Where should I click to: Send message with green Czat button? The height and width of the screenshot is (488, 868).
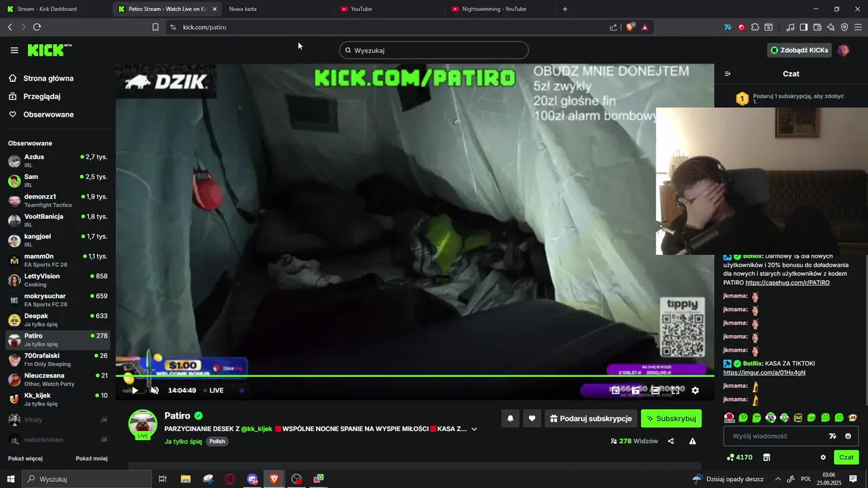click(x=846, y=457)
